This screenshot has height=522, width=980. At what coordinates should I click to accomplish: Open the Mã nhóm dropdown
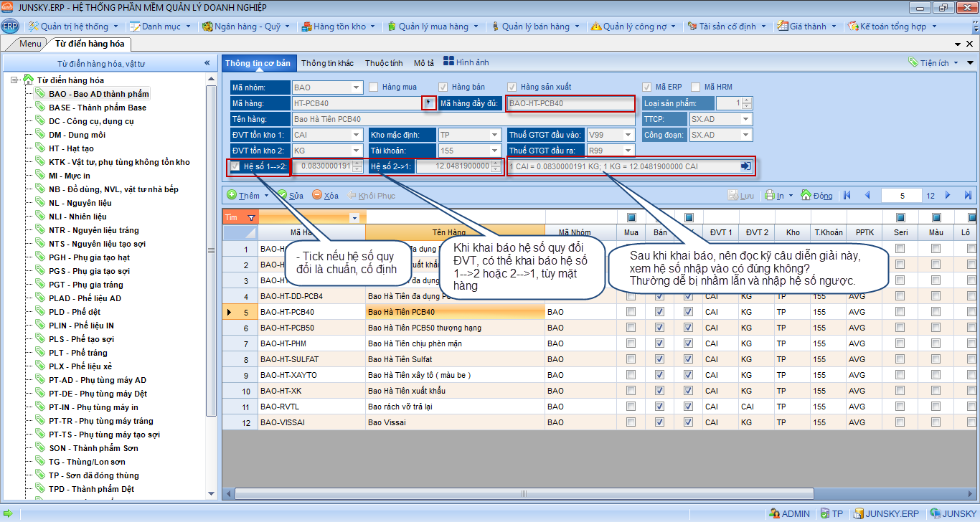[x=357, y=87]
